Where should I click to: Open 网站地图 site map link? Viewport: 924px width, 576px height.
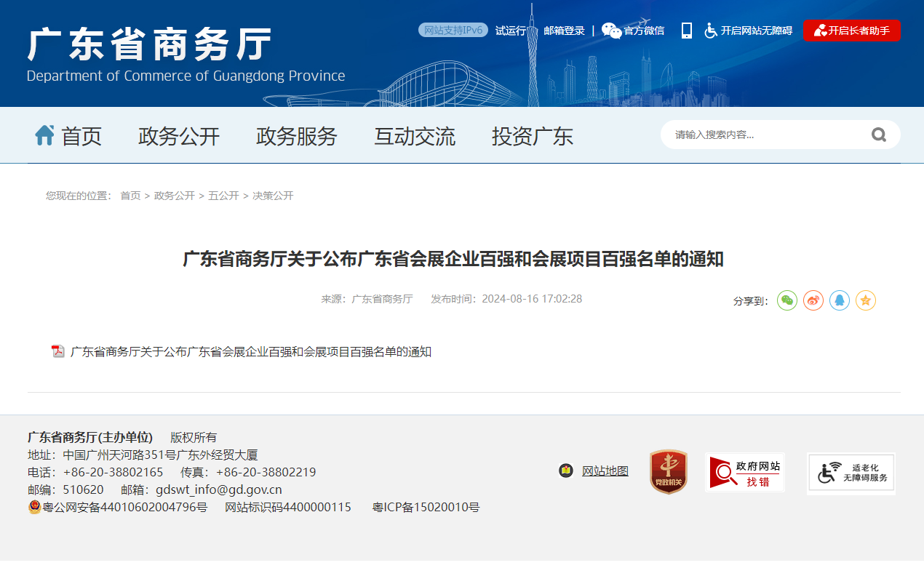(x=605, y=471)
